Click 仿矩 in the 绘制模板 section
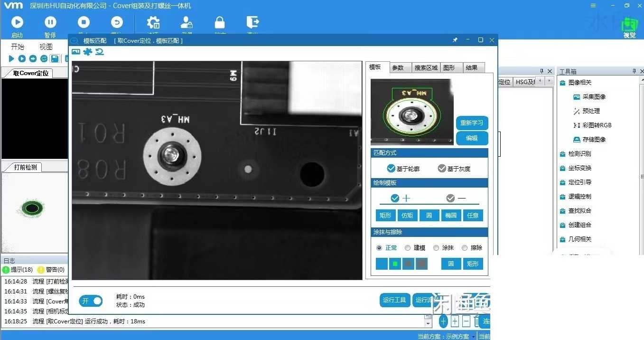This screenshot has width=644, height=340. [407, 215]
